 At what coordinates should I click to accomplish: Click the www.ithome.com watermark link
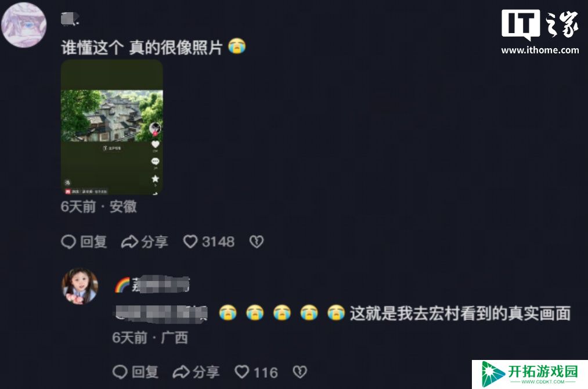[x=540, y=50]
